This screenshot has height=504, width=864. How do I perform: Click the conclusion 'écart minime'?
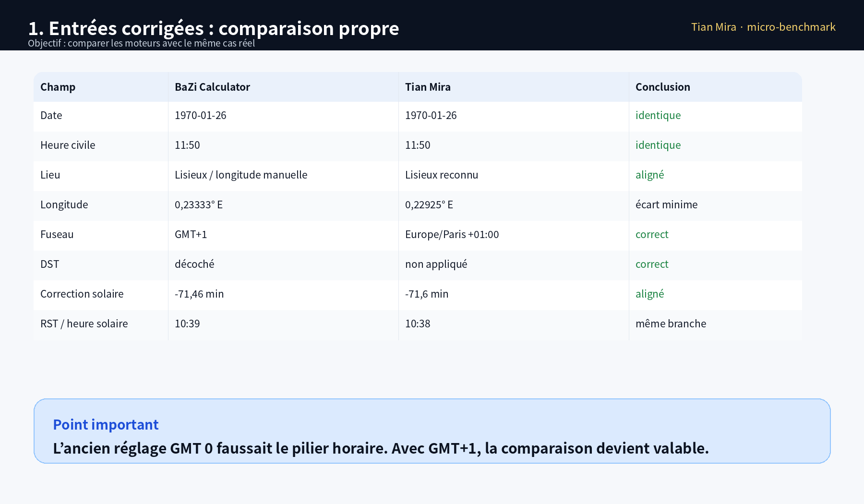(x=667, y=204)
